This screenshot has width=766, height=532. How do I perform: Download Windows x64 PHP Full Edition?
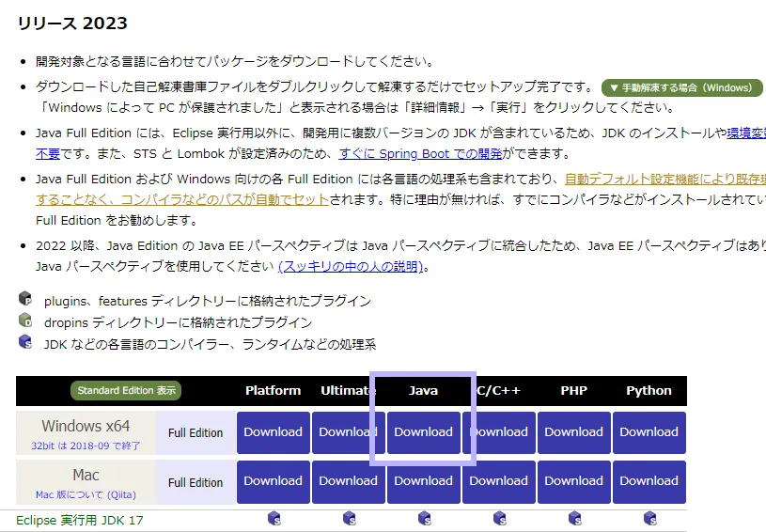(x=574, y=432)
